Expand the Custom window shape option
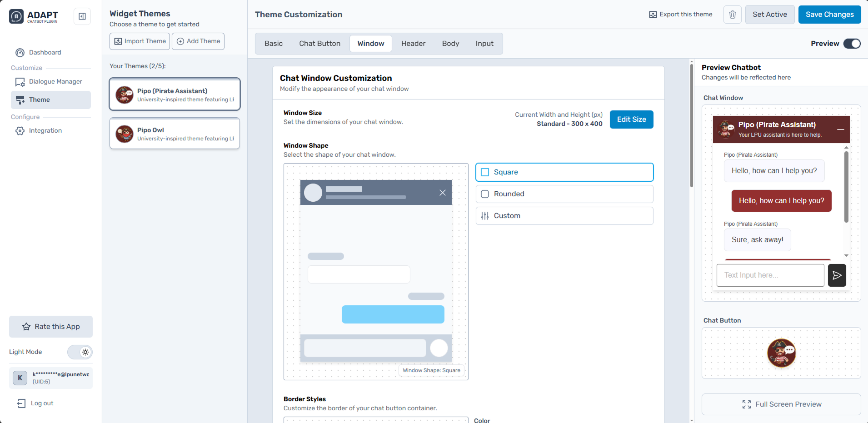Viewport: 868px width, 423px height. (x=564, y=216)
